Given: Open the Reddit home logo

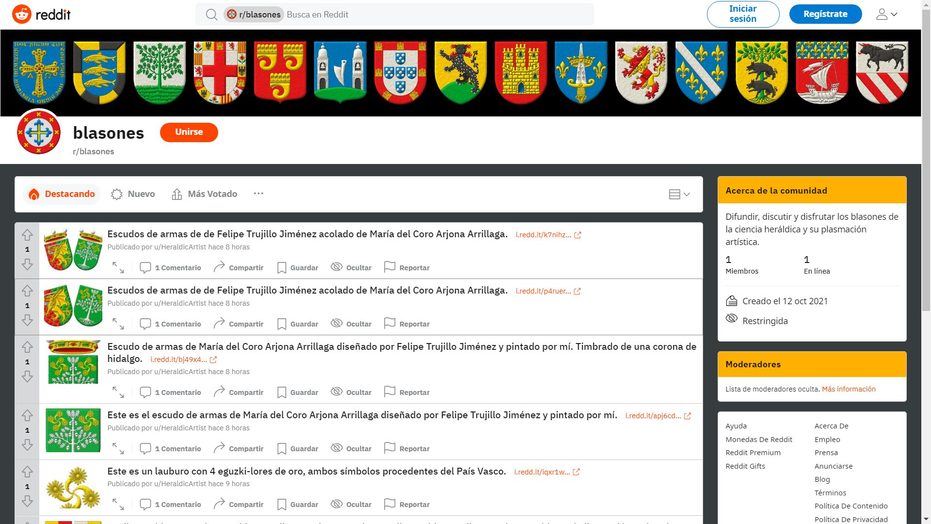Looking at the screenshot, I should point(42,14).
